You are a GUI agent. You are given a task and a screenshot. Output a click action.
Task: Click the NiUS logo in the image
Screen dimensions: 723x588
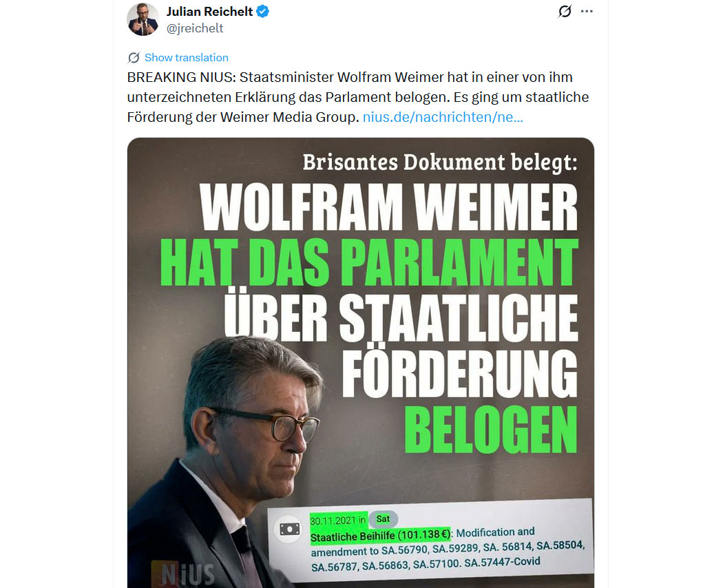pos(184,574)
